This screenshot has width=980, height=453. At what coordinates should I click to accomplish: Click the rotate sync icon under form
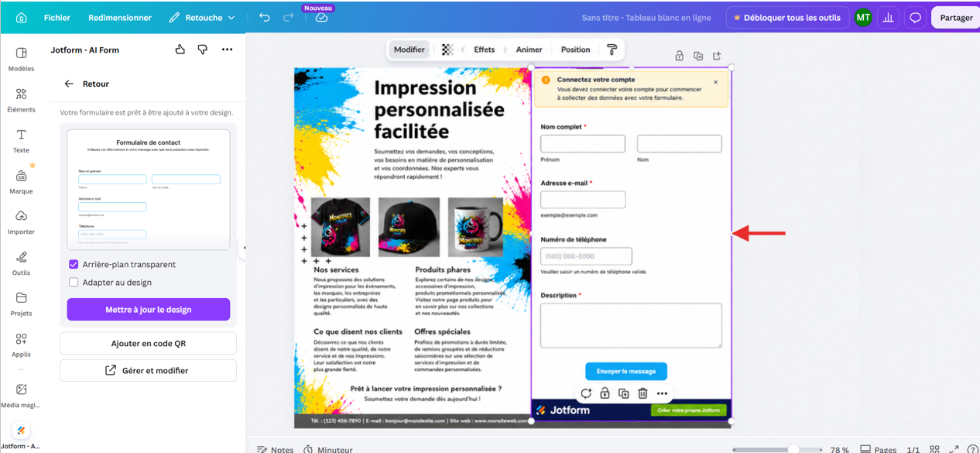[586, 393]
